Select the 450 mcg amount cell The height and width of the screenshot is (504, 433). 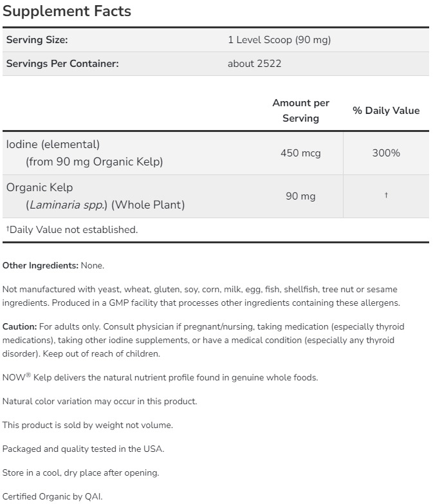click(x=300, y=153)
